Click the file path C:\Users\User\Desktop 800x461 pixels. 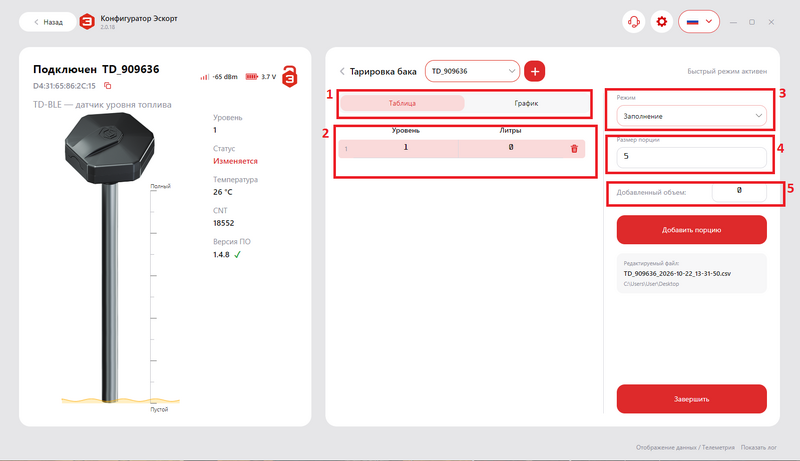click(x=651, y=284)
